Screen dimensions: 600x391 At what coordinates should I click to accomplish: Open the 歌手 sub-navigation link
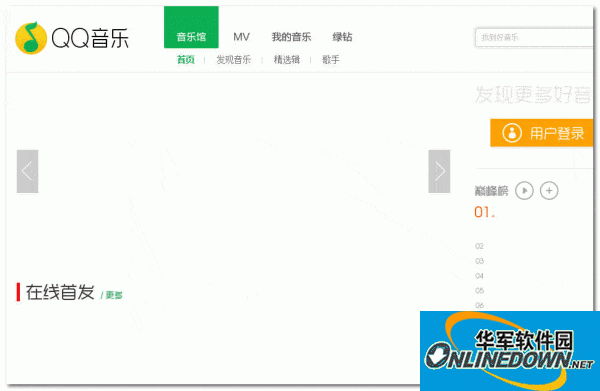331,60
